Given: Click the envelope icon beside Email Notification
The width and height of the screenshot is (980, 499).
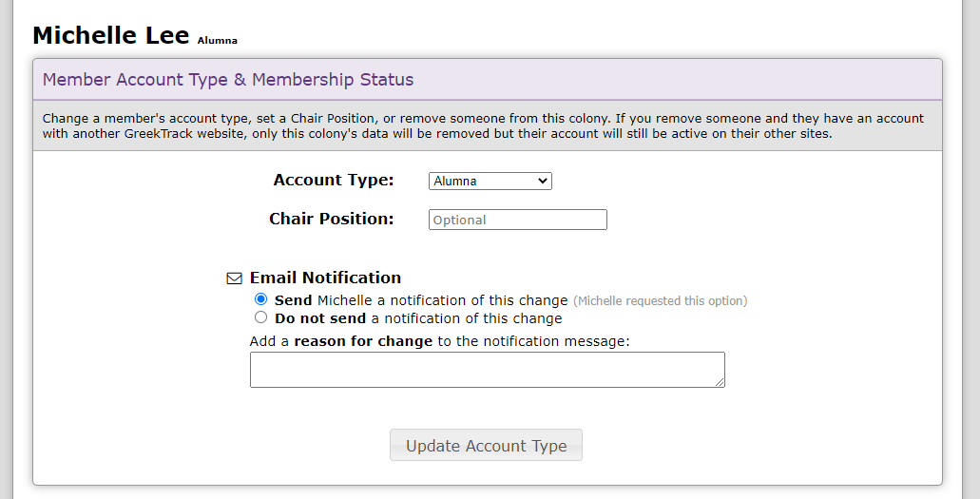Looking at the screenshot, I should tap(234, 278).
